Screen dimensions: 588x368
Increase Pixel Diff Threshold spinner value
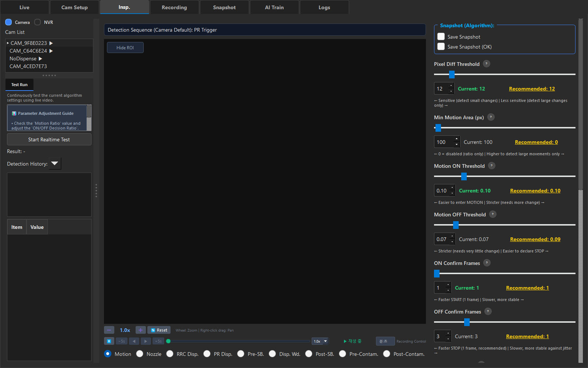(451, 86)
